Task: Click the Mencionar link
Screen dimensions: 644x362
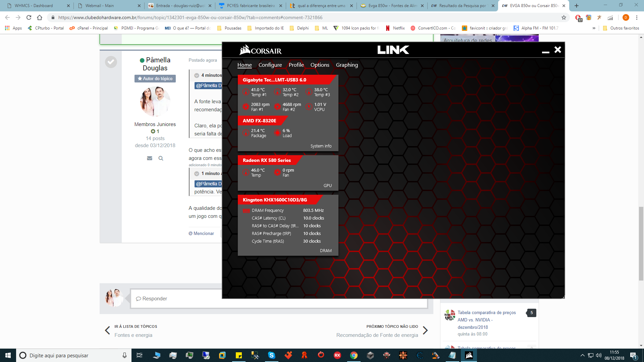Action: 201,234
